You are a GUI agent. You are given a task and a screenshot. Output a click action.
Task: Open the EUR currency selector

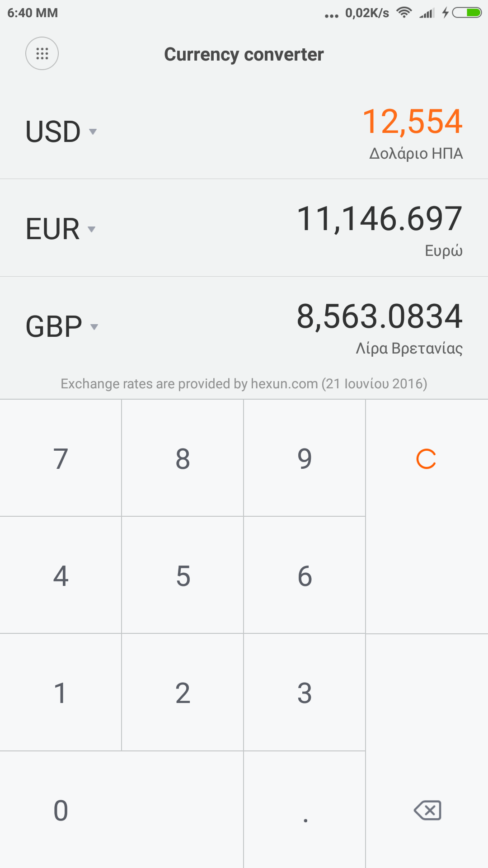(x=61, y=229)
